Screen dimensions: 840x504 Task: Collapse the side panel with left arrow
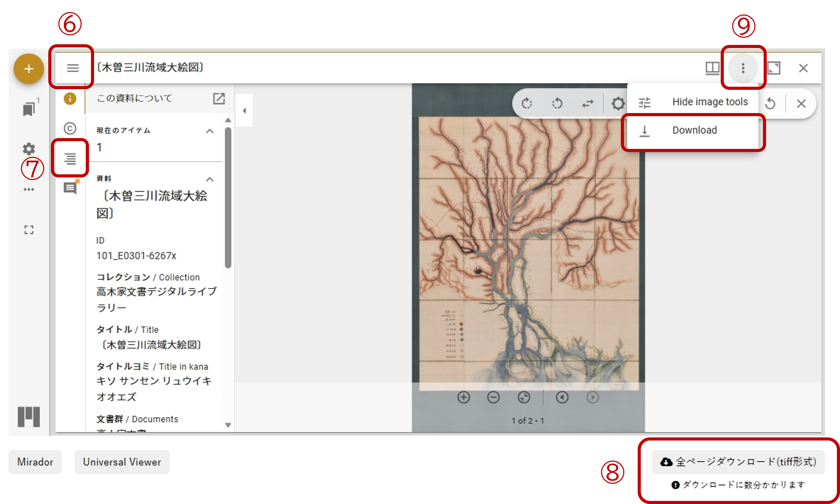pyautogui.click(x=244, y=111)
